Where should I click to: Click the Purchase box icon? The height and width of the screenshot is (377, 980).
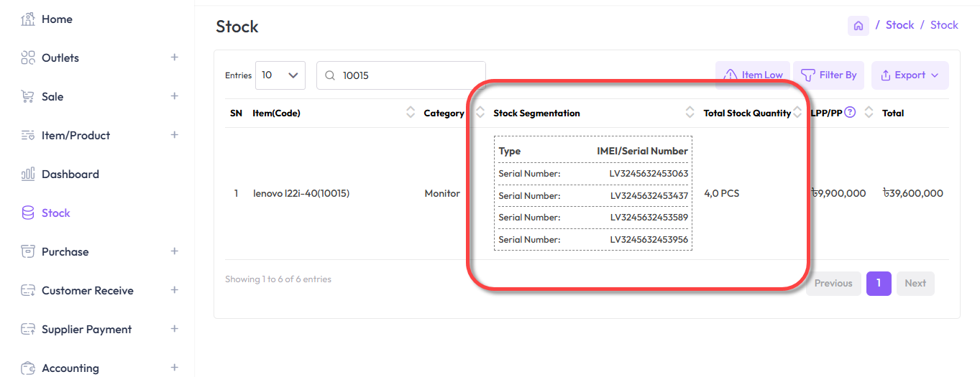28,252
